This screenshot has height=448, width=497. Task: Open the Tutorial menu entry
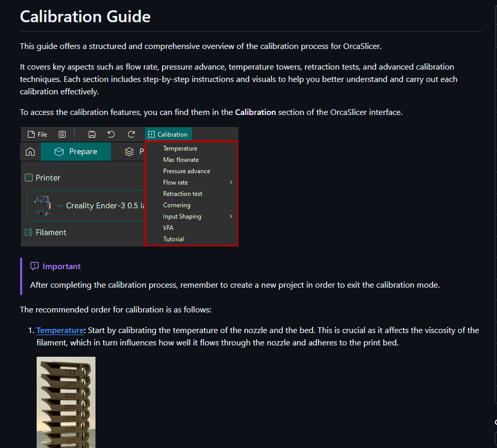(173, 239)
